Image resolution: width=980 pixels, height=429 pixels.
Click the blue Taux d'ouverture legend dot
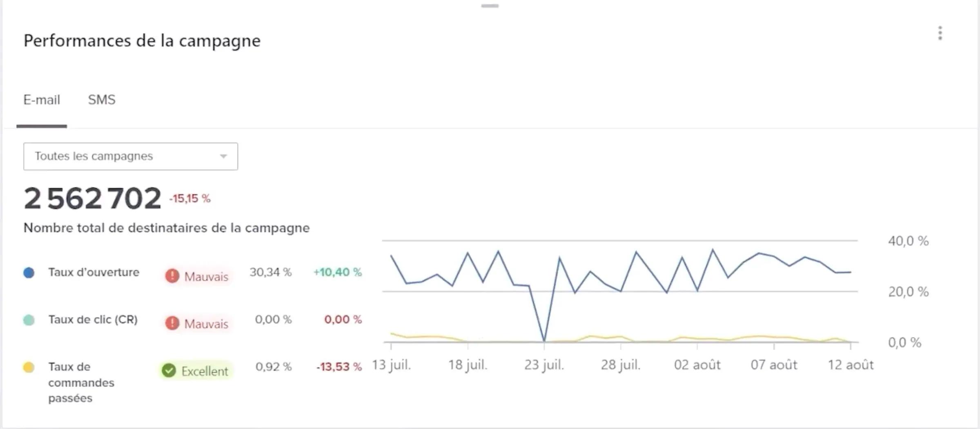(x=28, y=272)
